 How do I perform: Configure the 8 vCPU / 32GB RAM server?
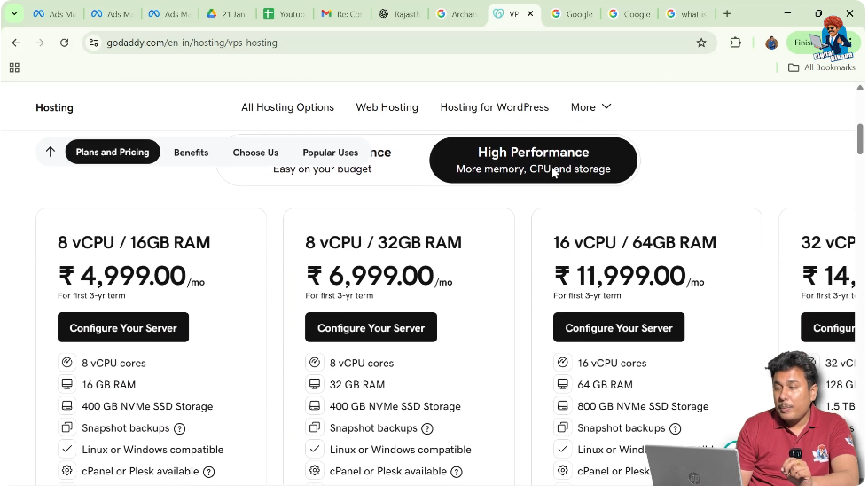tap(371, 327)
